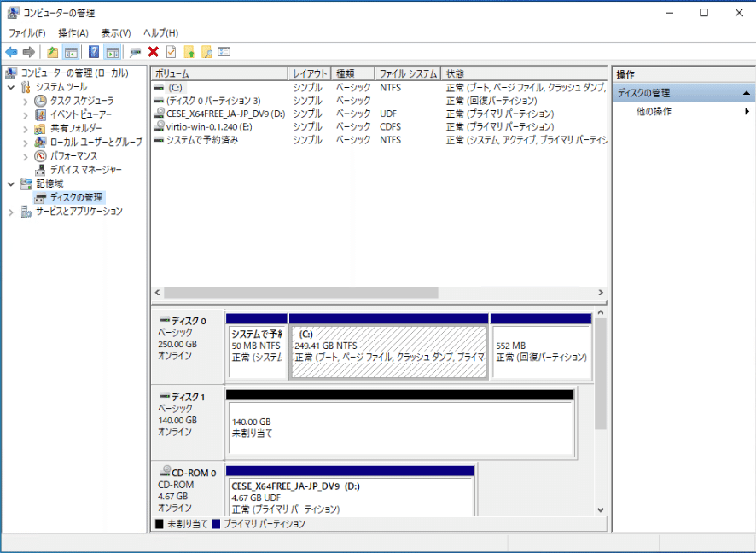The height and width of the screenshot is (553, 756).
Task: Select the CESE_X64FREE (D:) partition block
Action: click(350, 497)
